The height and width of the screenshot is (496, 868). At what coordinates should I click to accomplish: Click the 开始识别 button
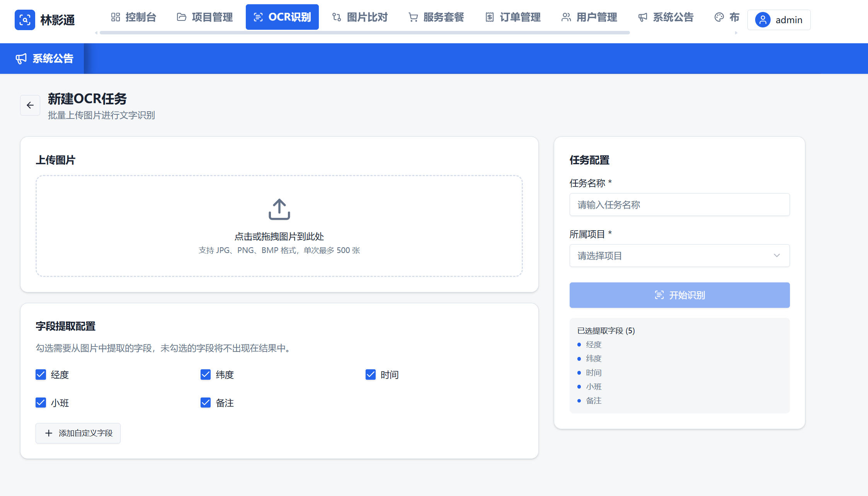click(679, 295)
